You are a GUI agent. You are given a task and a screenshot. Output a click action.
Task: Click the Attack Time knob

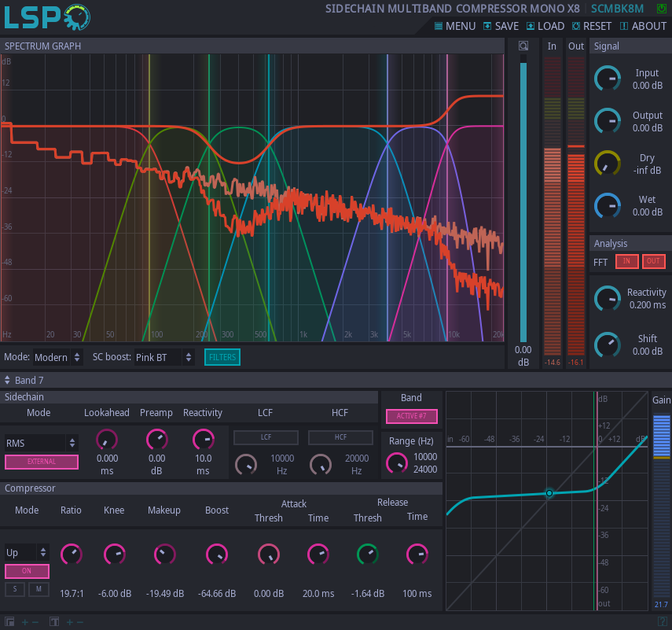click(318, 554)
